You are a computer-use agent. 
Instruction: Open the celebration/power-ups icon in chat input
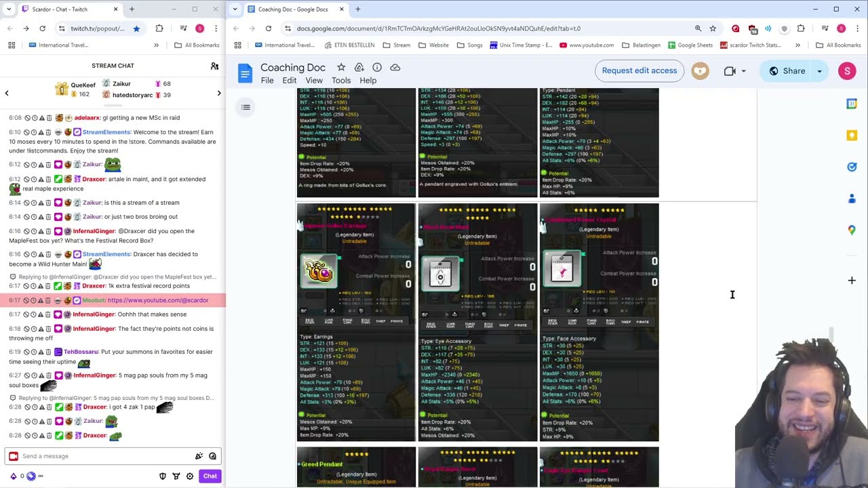[x=199, y=456]
